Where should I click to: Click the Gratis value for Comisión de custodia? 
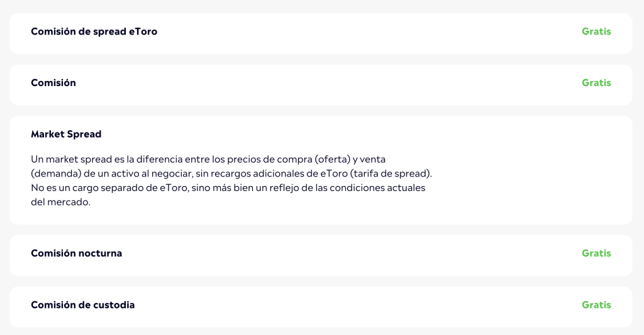click(x=596, y=305)
